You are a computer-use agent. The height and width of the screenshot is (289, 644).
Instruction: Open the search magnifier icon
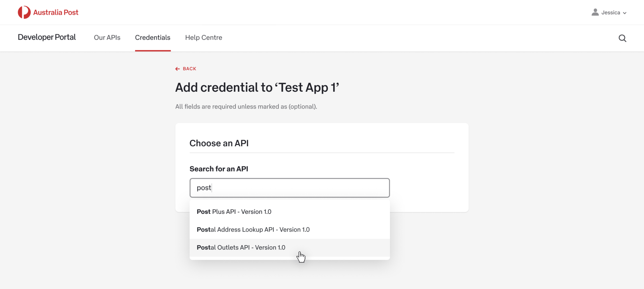(x=622, y=38)
